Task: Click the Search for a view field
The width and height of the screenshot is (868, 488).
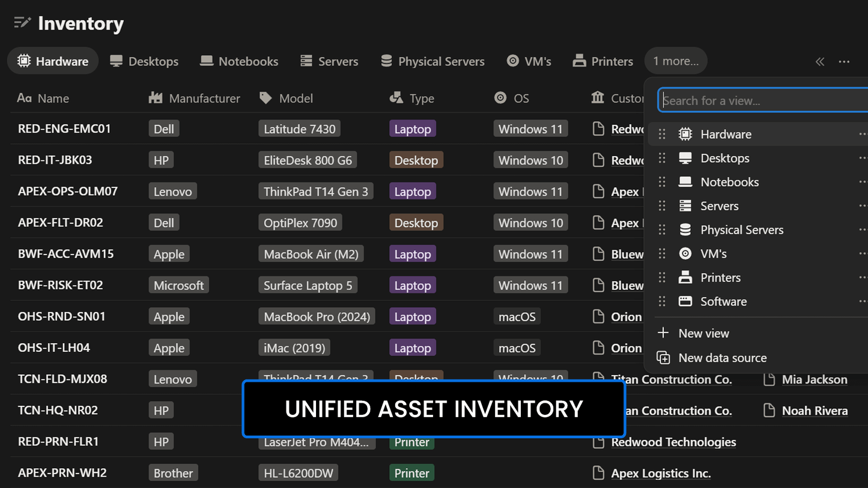Action: click(763, 101)
